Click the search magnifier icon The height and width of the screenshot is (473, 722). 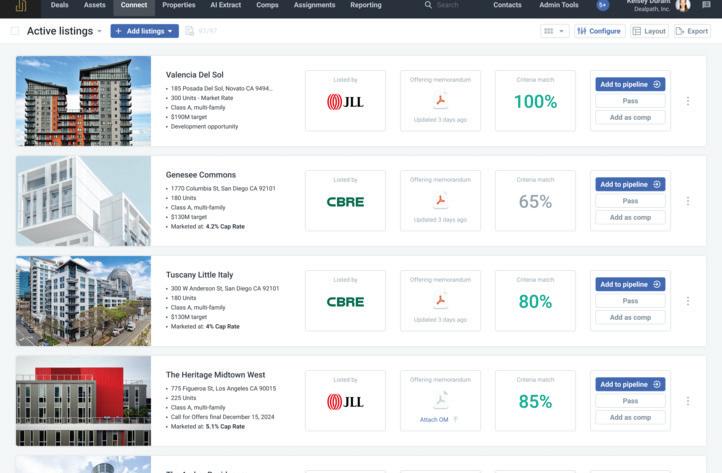pyautogui.click(x=428, y=5)
